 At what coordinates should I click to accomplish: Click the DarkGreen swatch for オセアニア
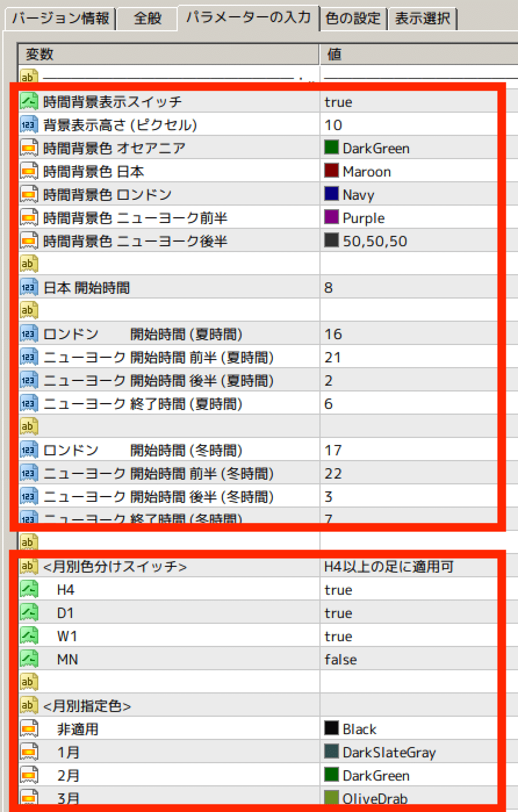[x=332, y=148]
